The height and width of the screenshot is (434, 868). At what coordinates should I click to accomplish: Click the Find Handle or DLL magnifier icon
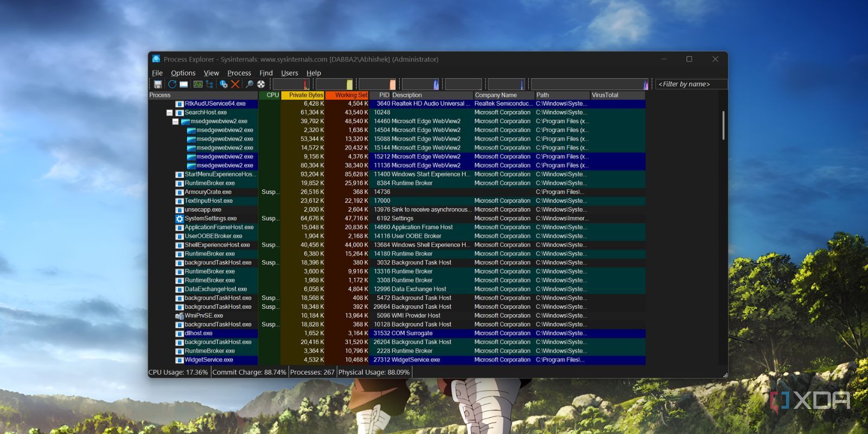250,84
